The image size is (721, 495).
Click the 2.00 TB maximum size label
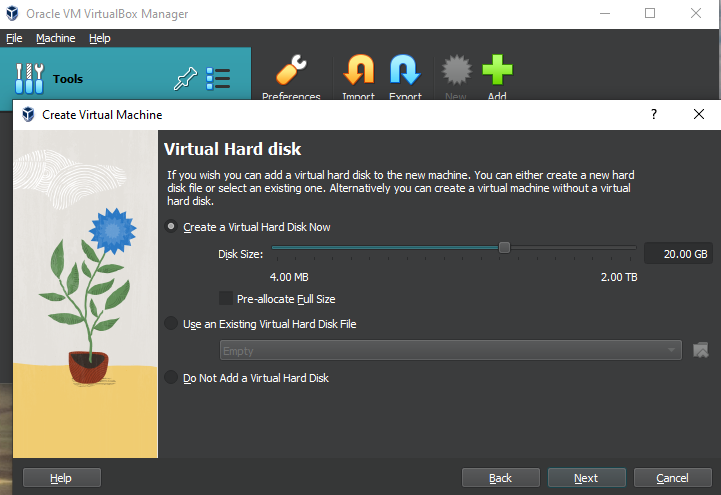619,277
